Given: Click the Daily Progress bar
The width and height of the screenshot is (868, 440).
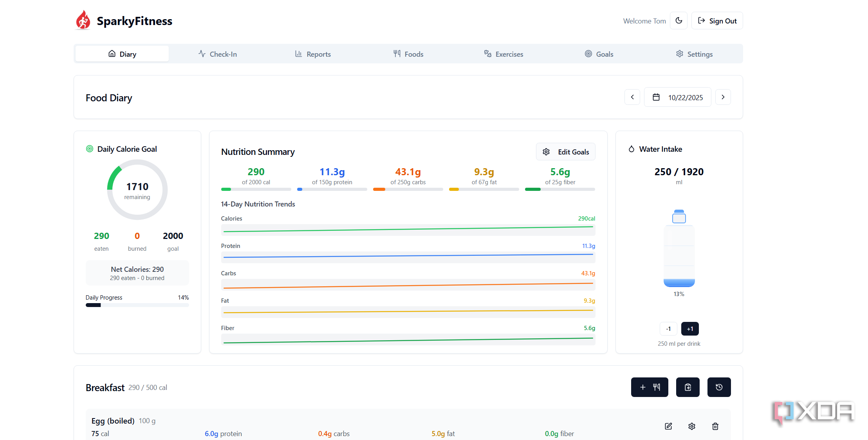Looking at the screenshot, I should (x=137, y=305).
